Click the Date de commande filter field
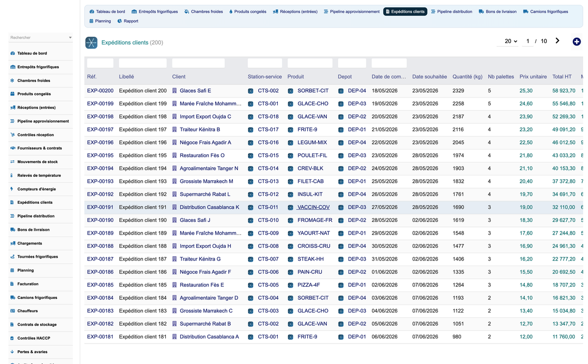Viewport: 588px width, 364px height. (389, 63)
